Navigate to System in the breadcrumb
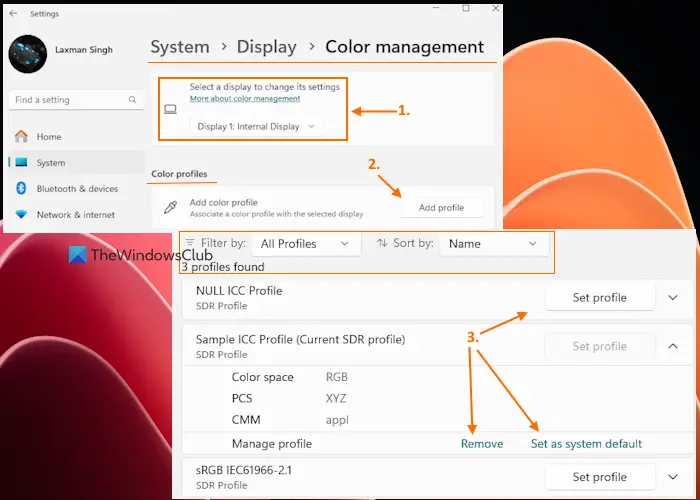 point(180,47)
